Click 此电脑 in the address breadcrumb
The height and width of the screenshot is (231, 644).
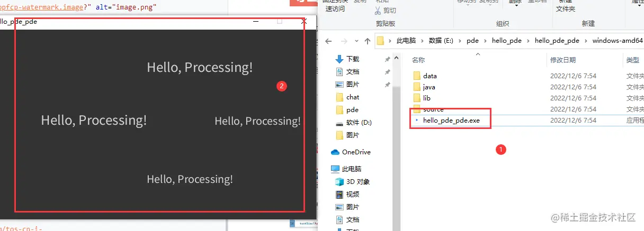click(406, 41)
